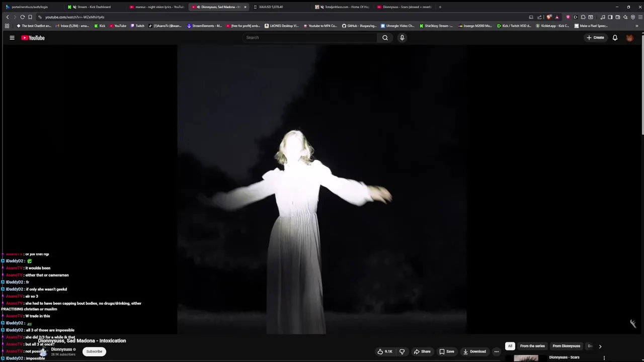The image size is (644, 362).
Task: Like the video with thumbs up
Action: pyautogui.click(x=385, y=351)
